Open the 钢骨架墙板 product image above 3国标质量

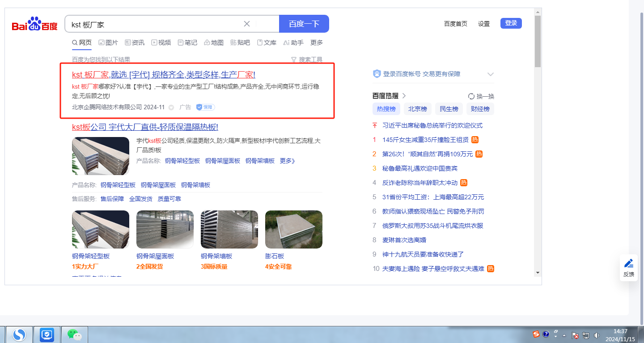click(x=229, y=229)
